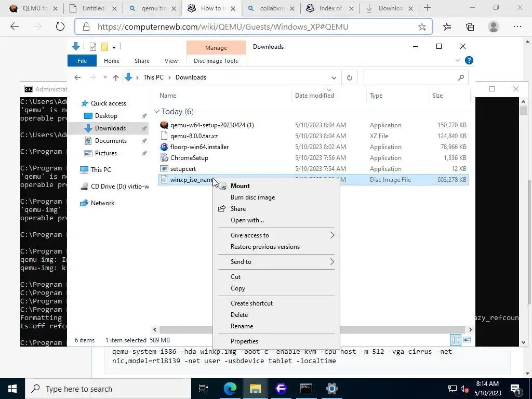
Task: Sort by the Name column header
Action: coord(168,96)
